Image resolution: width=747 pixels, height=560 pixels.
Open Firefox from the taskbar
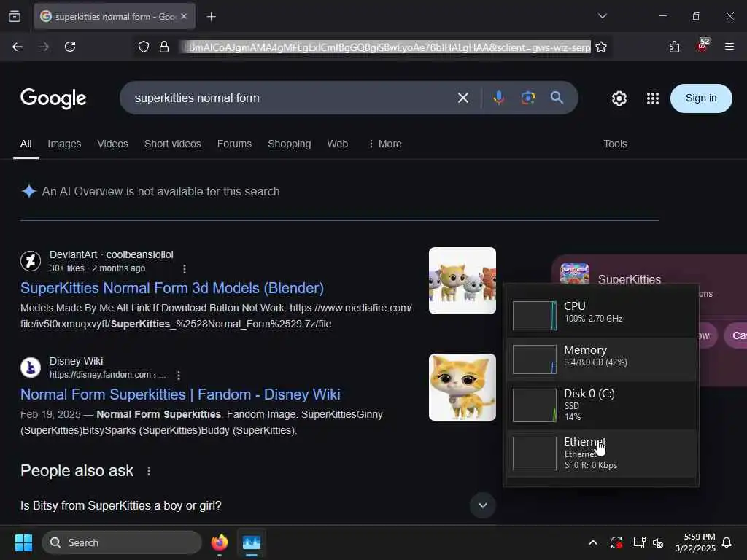pyautogui.click(x=219, y=542)
